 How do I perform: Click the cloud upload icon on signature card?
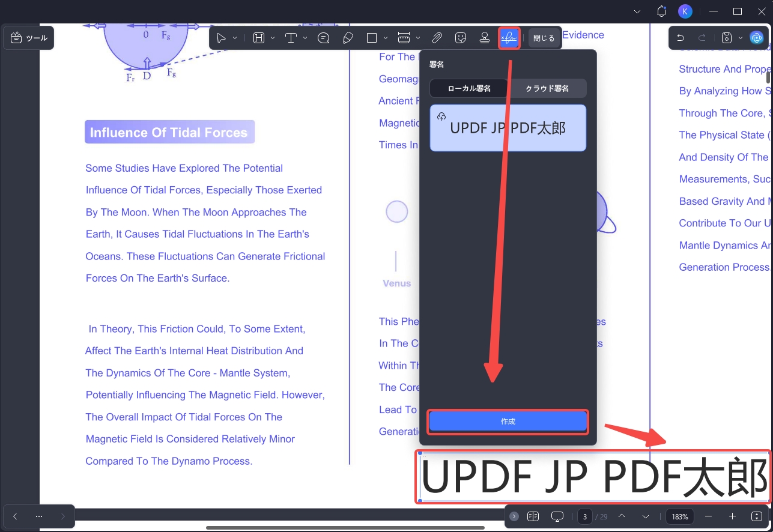pyautogui.click(x=441, y=116)
